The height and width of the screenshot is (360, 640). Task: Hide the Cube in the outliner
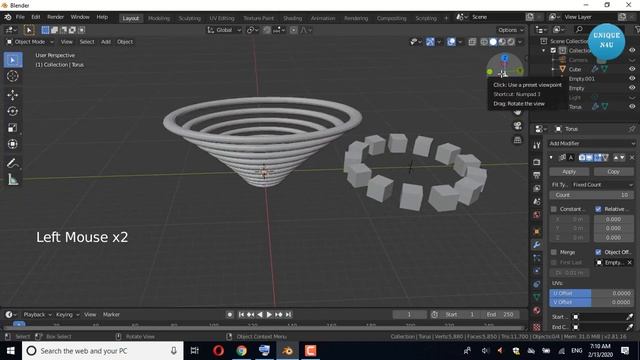pos(632,69)
